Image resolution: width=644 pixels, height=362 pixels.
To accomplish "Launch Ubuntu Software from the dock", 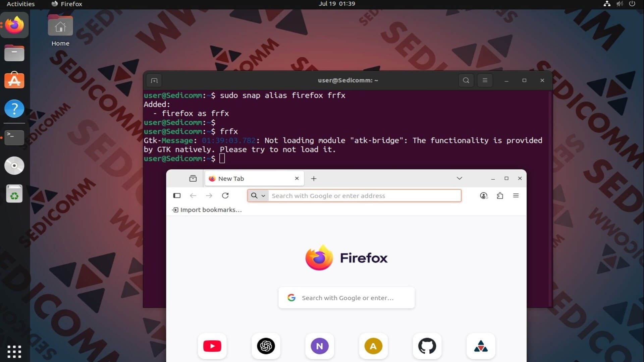I will pyautogui.click(x=14, y=80).
